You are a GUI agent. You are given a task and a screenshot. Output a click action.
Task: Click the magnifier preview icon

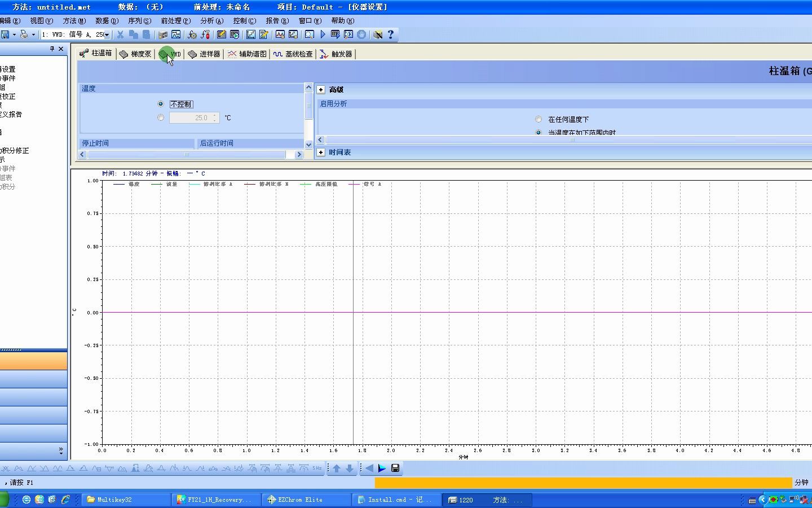point(310,34)
